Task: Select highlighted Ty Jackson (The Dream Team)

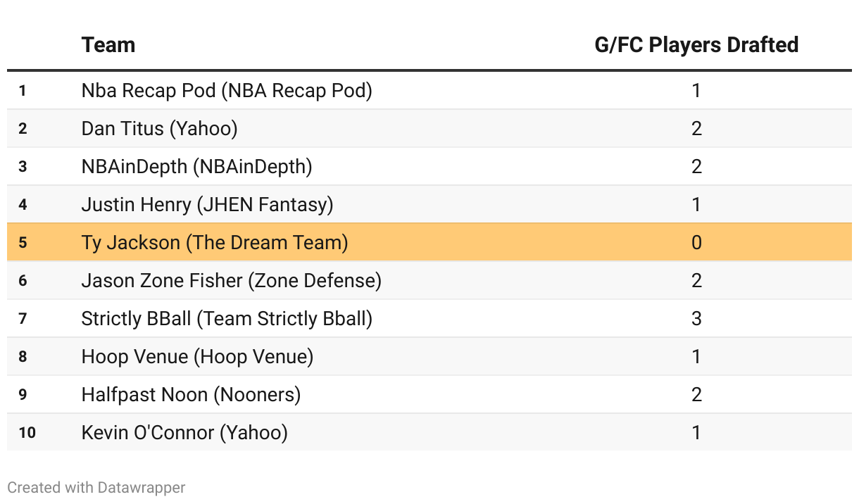Action: tap(215, 243)
